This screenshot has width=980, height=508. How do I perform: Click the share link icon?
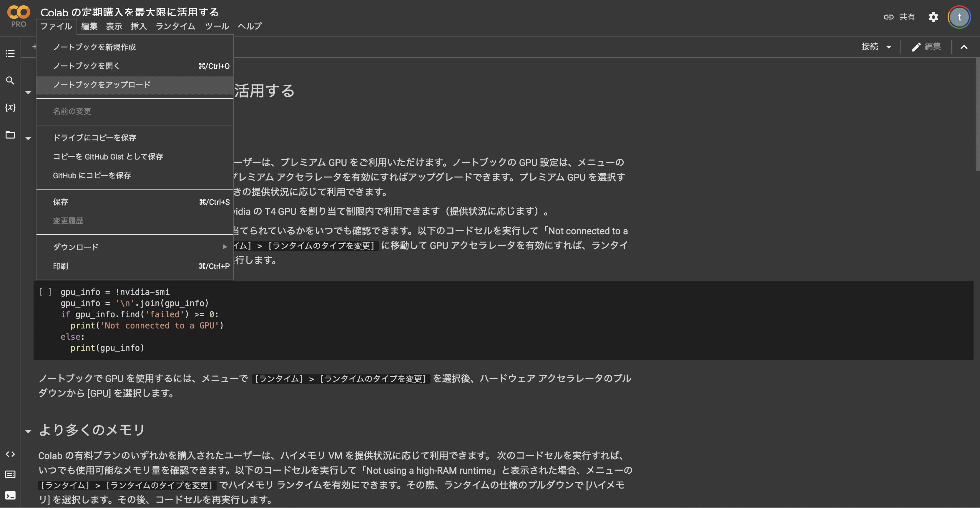click(888, 17)
